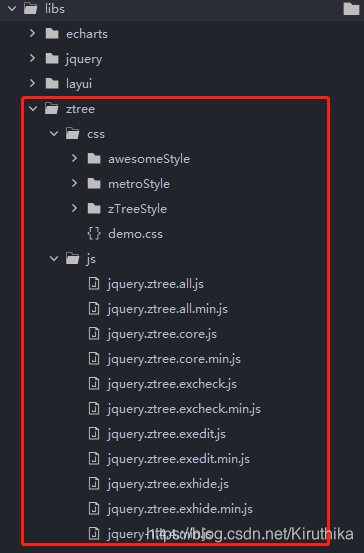This screenshot has width=364, height=553.
Task: Expand the jquery folder chevron
Action: 32,58
